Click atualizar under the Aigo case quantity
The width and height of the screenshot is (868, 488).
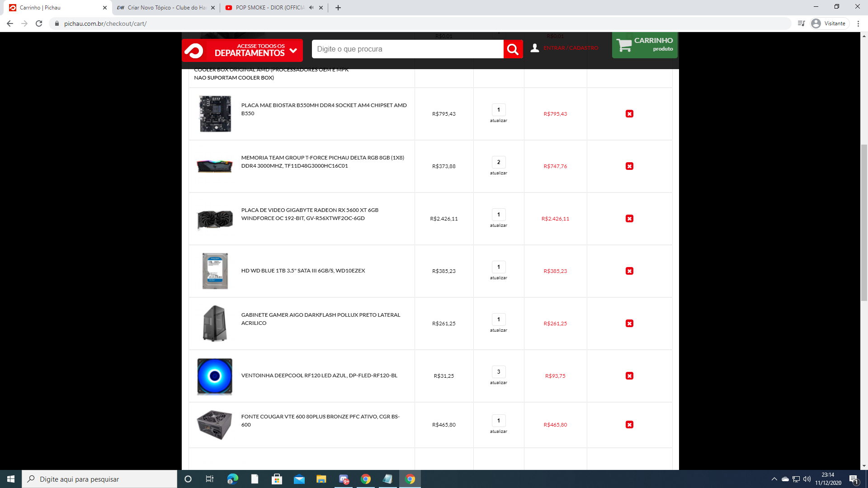point(499,330)
